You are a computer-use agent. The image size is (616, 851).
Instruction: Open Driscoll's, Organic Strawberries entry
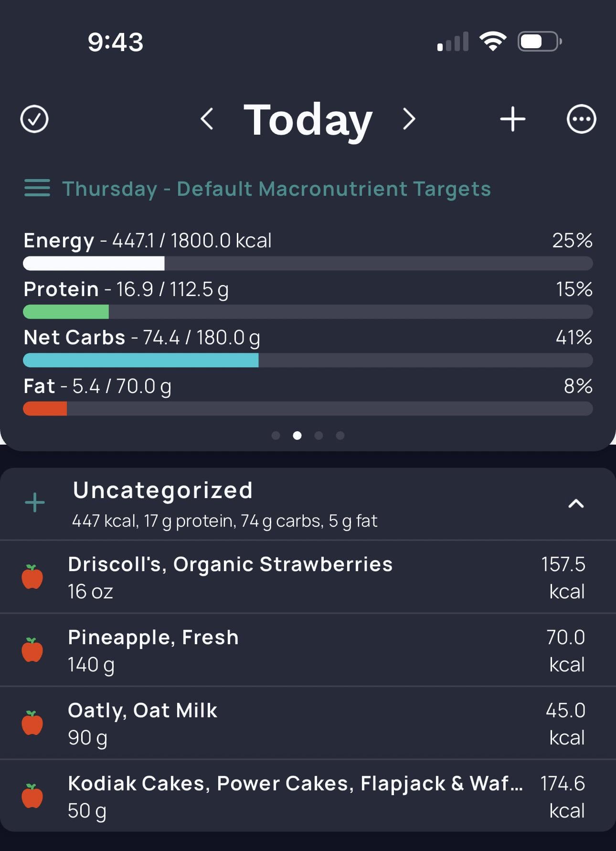(x=308, y=577)
